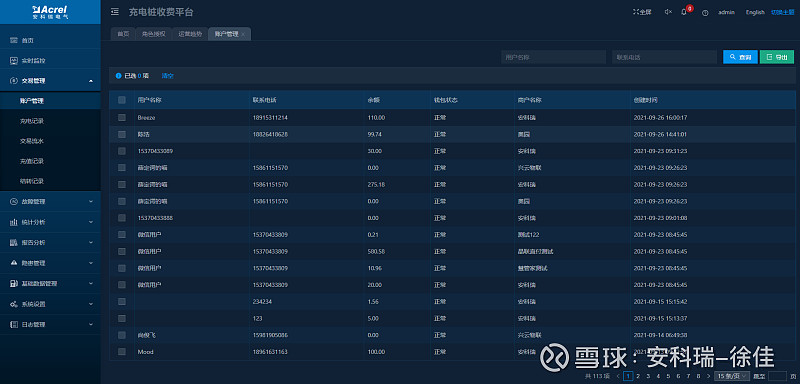The image size is (800, 384).
Task: Close the 账户管理 tab via its x
Action: point(243,34)
